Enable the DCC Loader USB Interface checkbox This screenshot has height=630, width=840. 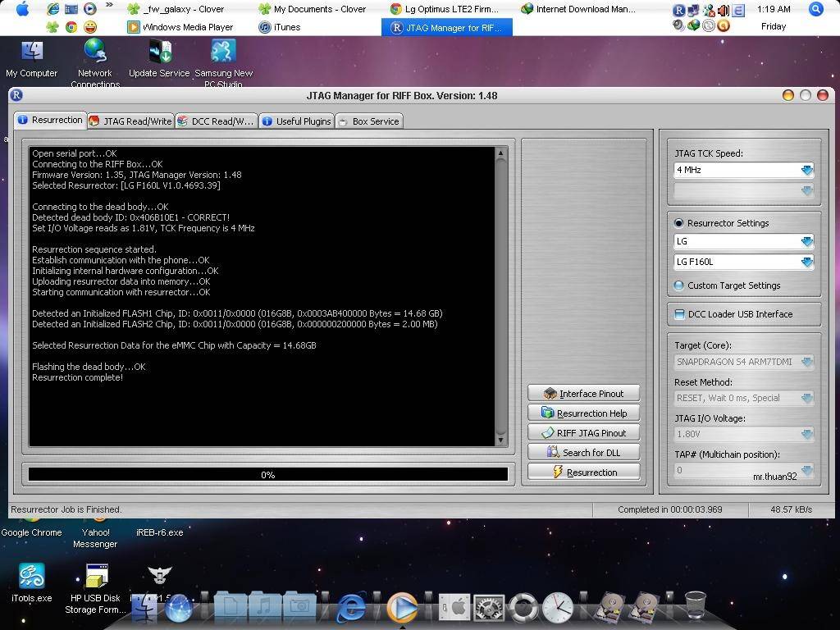679,314
